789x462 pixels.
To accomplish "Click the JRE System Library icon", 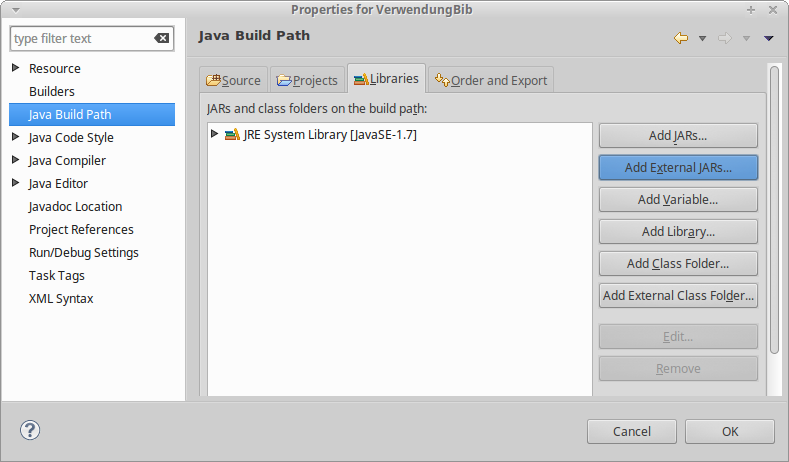I will point(232,135).
